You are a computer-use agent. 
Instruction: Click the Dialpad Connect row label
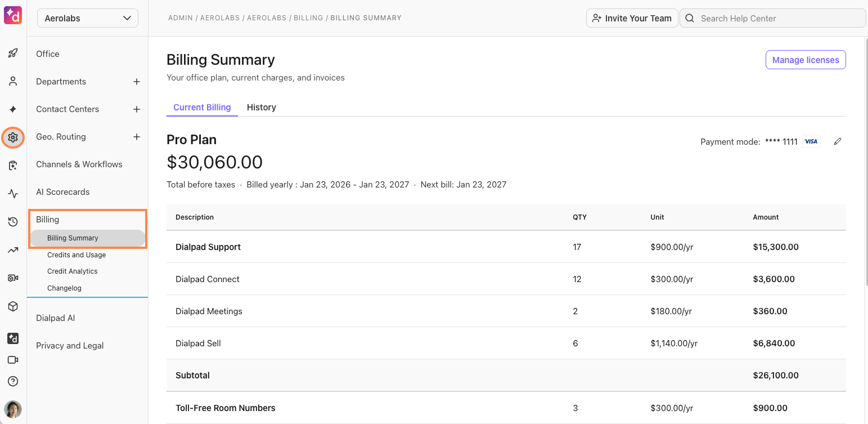[x=208, y=279]
